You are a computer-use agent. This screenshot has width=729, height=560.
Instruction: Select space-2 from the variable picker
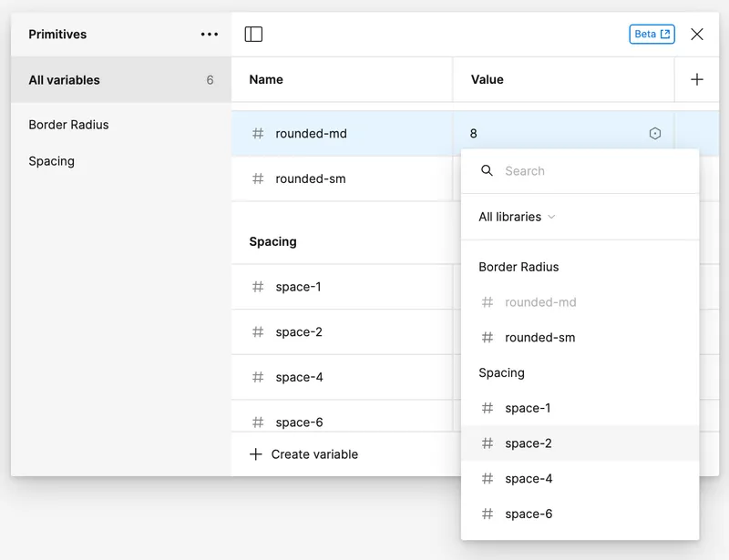527,443
